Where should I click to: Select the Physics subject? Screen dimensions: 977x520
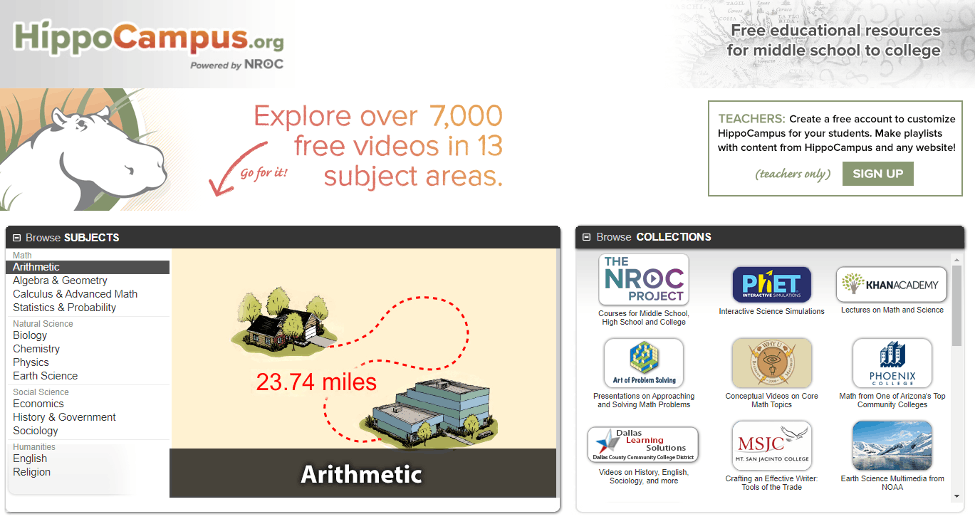coord(31,362)
